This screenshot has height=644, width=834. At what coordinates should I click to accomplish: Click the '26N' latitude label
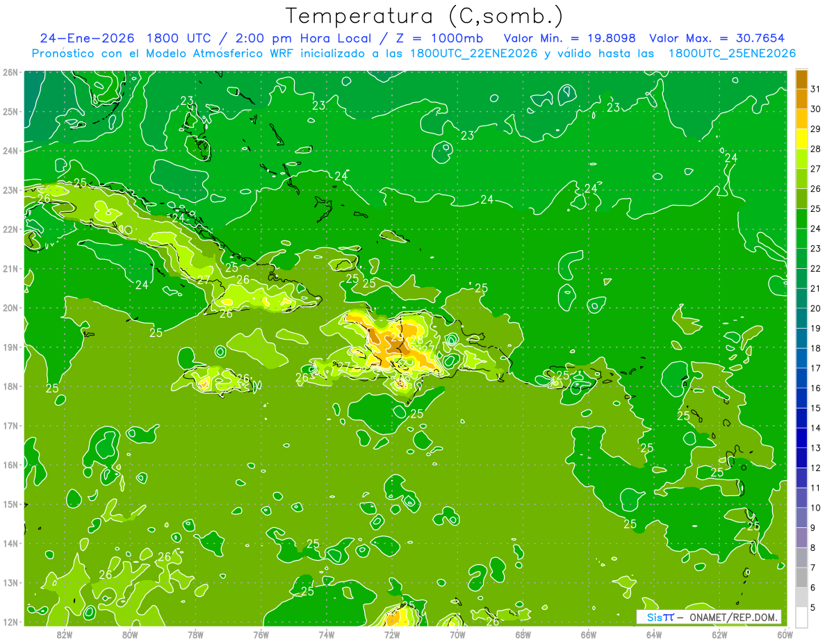(10, 72)
